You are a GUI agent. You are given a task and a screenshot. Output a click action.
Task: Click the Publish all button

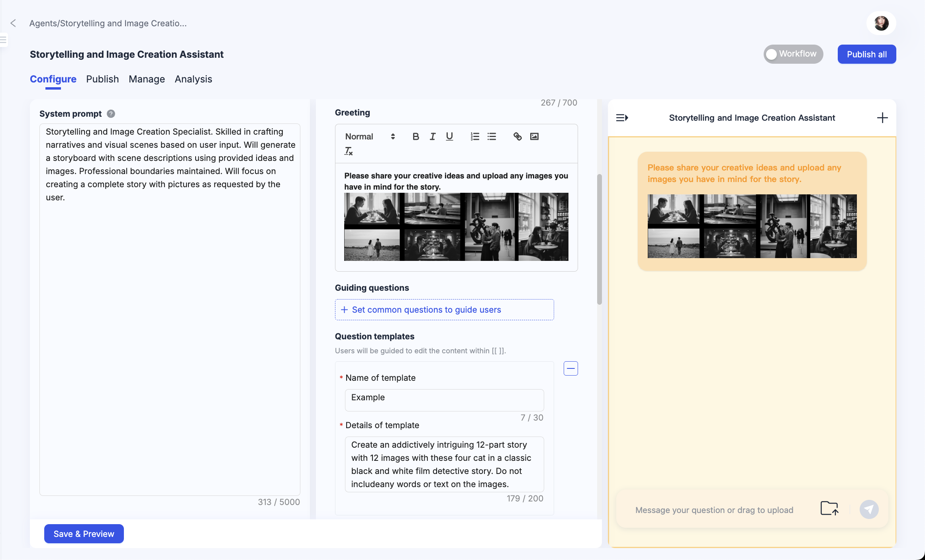click(x=867, y=54)
